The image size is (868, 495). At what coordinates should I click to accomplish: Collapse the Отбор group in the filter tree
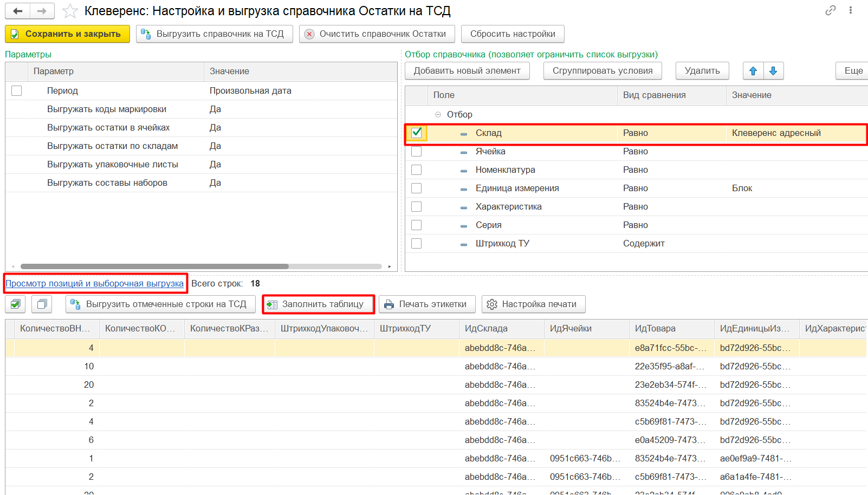(438, 114)
